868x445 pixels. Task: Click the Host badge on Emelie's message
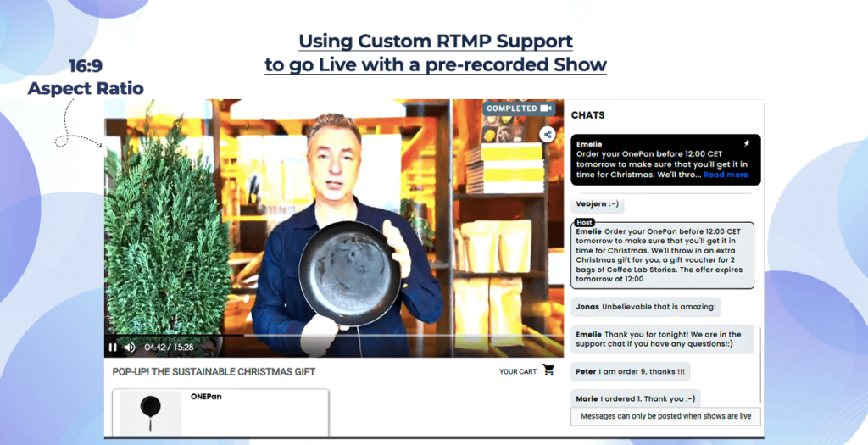(x=584, y=222)
